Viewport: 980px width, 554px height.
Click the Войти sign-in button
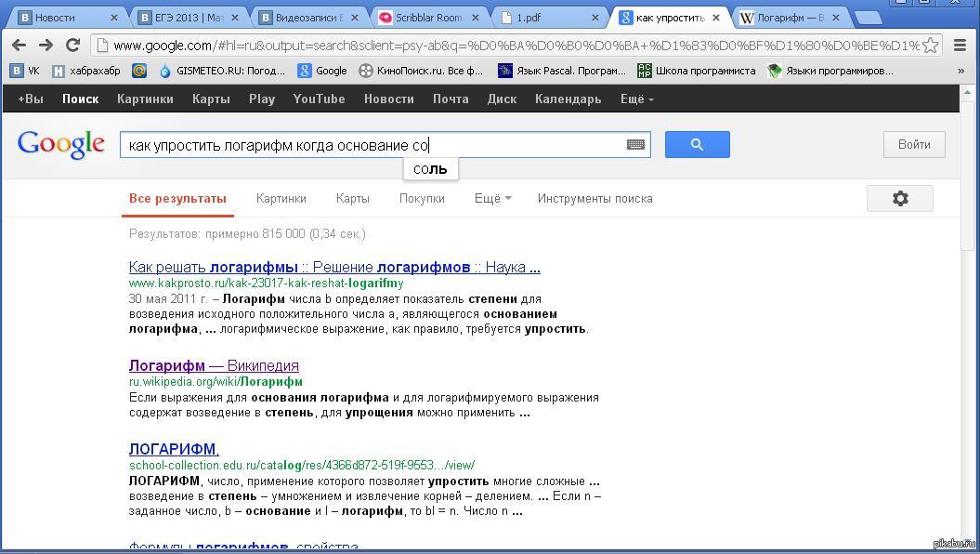pos(914,144)
